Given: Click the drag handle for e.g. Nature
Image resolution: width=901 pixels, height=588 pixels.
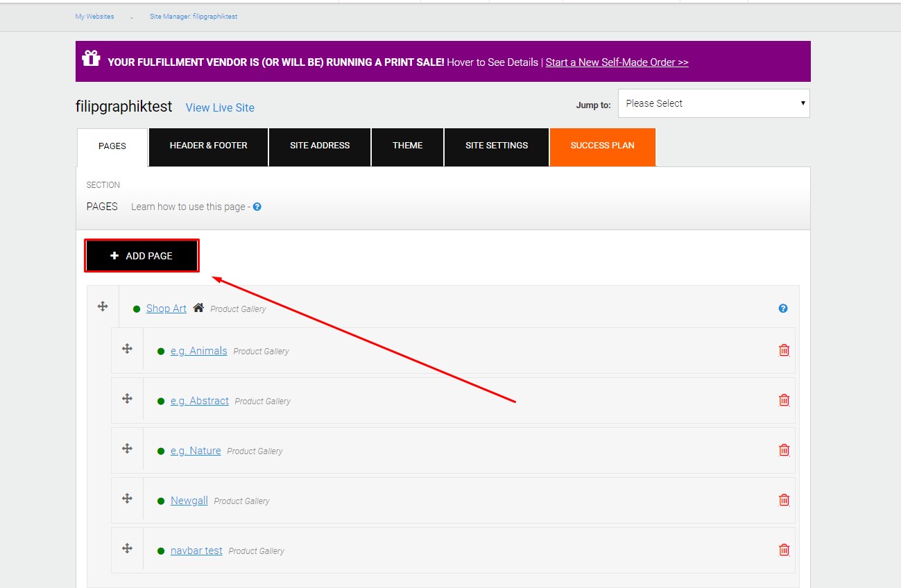Looking at the screenshot, I should (x=127, y=449).
